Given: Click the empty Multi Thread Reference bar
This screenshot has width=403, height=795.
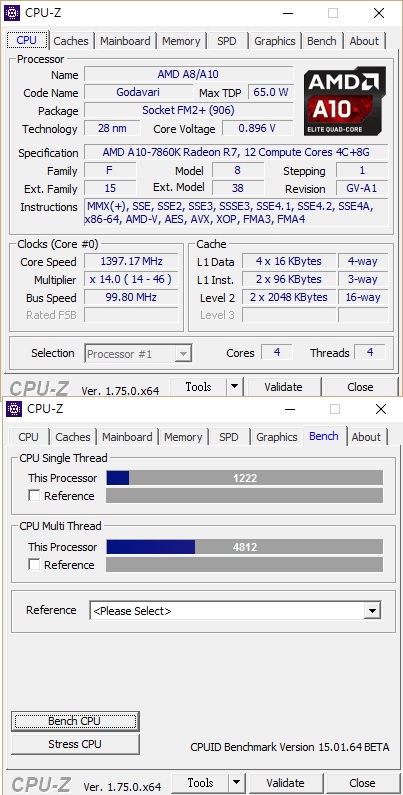Looking at the screenshot, I should click(244, 564).
